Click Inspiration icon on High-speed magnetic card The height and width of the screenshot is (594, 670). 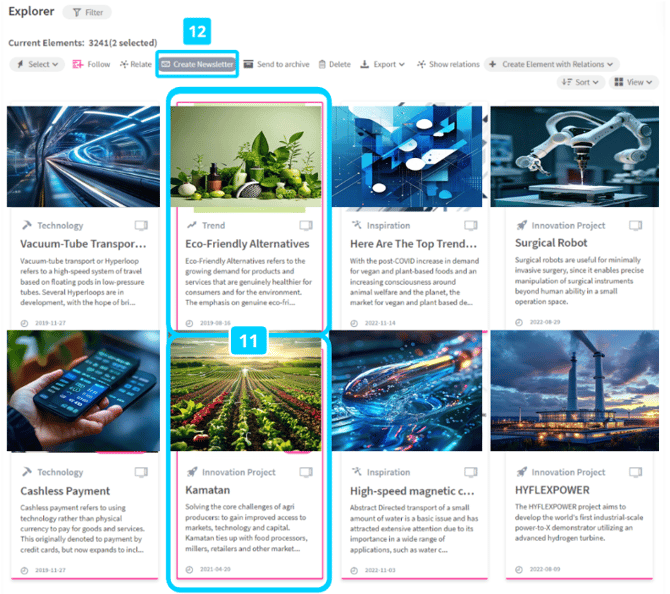point(356,471)
